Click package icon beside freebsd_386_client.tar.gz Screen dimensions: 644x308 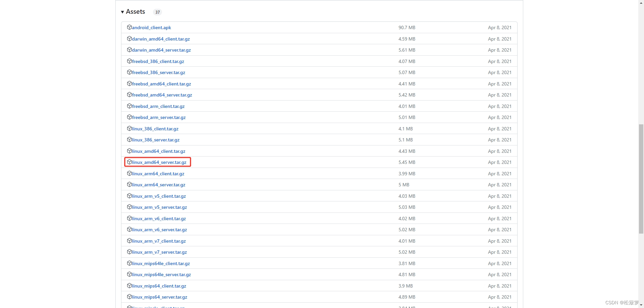tap(129, 61)
